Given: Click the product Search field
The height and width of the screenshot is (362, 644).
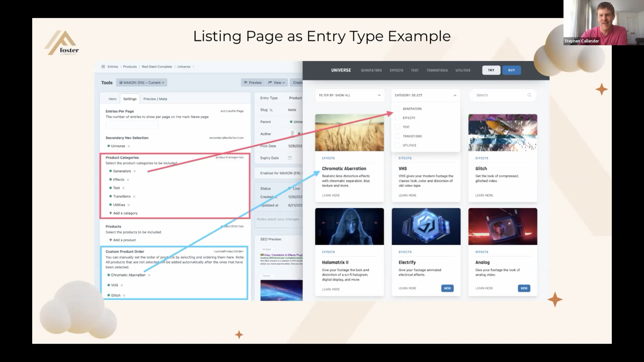Looking at the screenshot, I should pyautogui.click(x=502, y=95).
